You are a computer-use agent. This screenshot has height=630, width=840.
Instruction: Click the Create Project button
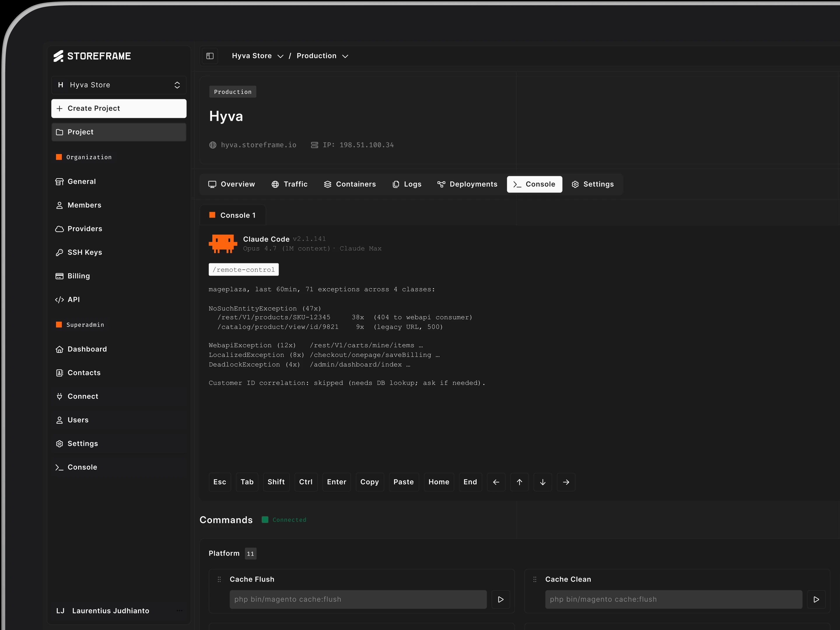[x=119, y=108]
